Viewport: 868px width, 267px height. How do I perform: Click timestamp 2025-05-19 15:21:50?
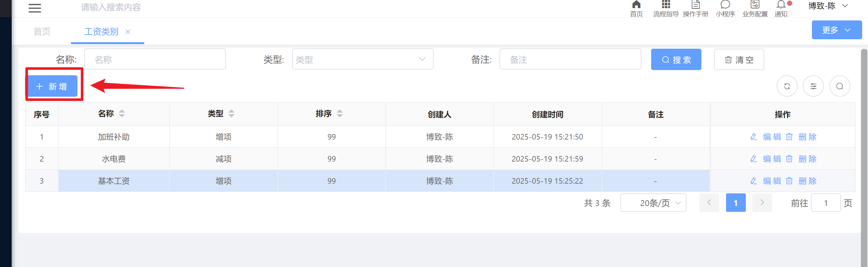547,137
